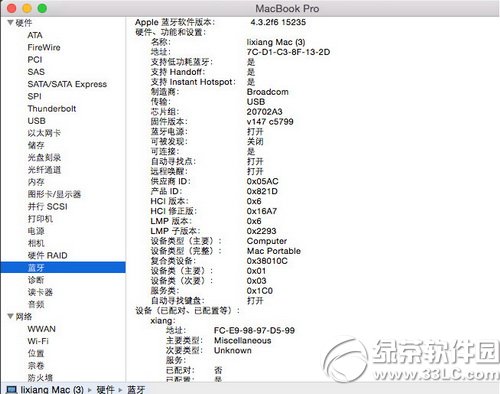Screen dimensions: 500x394
Task: Open the 诊断 diagnostics entry
Action: (36, 280)
